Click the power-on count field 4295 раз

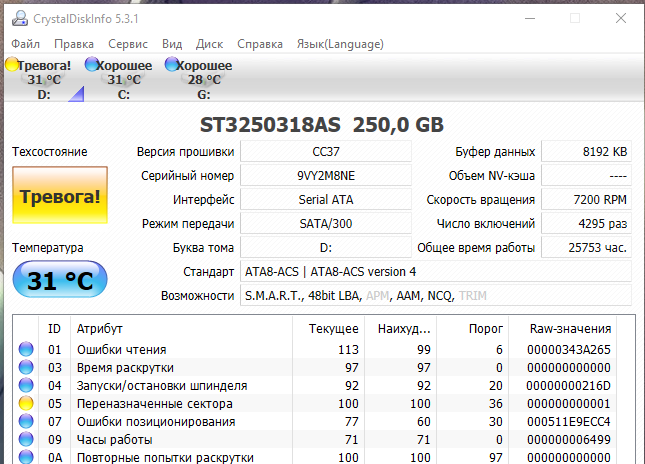(x=586, y=223)
